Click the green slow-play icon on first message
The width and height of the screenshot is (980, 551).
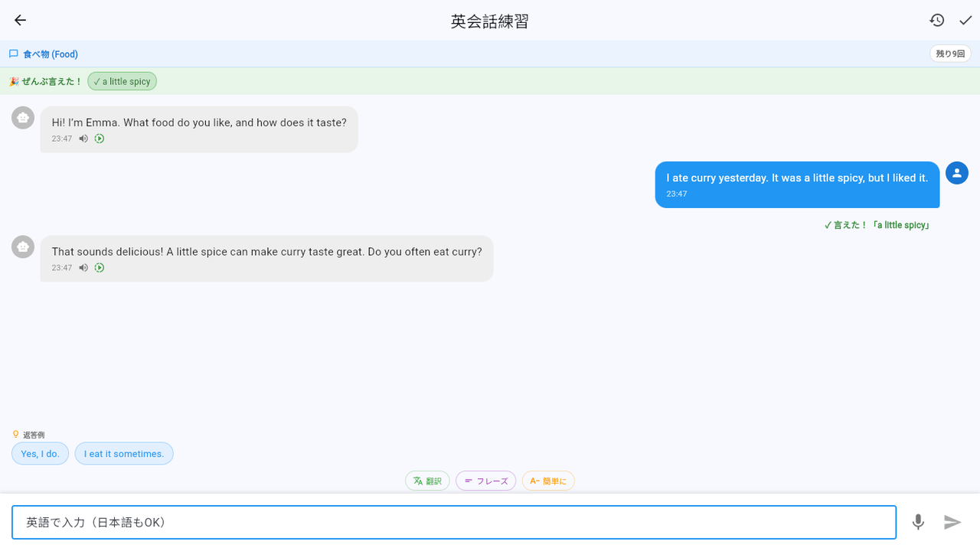[x=100, y=139]
